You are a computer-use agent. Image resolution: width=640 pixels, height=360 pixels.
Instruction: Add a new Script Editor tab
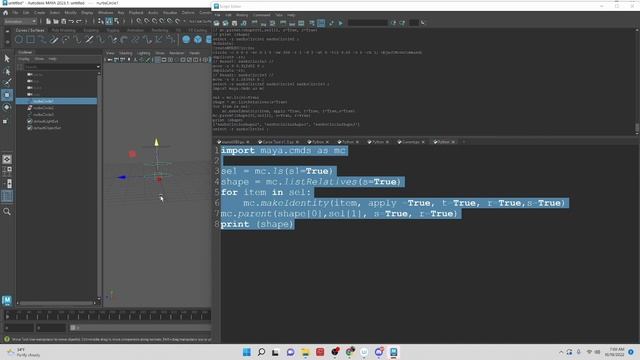click(464, 142)
